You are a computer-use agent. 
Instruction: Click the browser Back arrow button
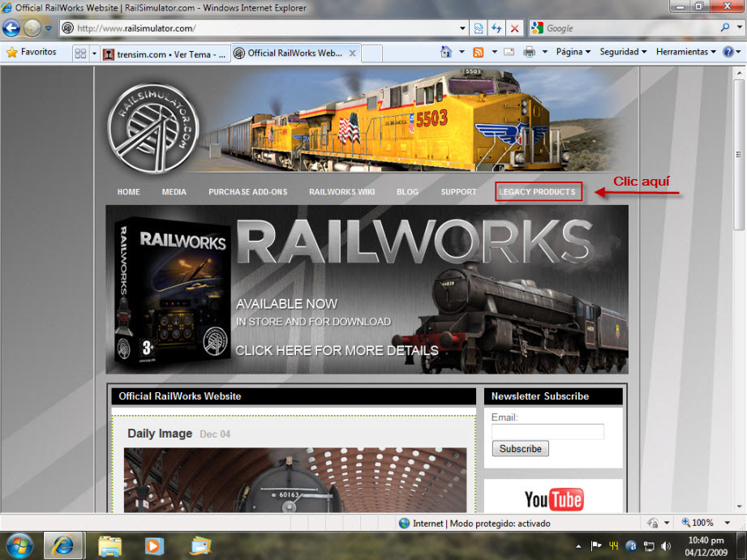11,28
